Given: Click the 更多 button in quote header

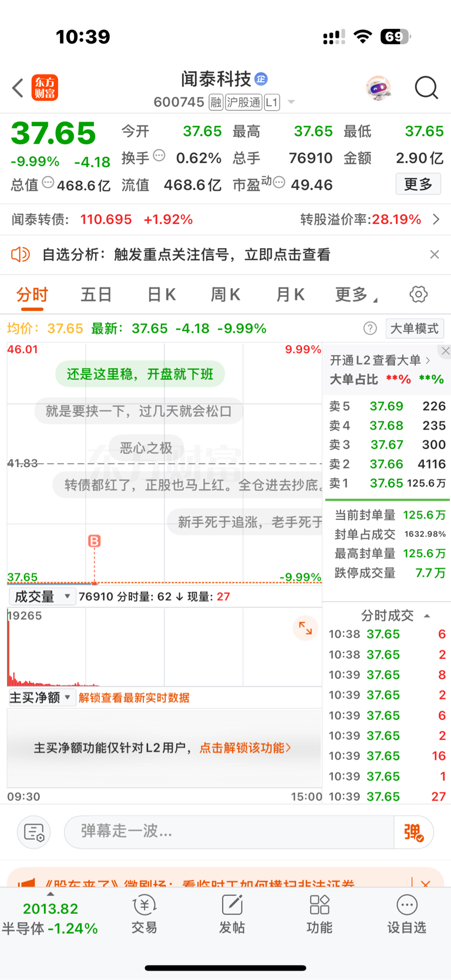Looking at the screenshot, I should (x=418, y=184).
